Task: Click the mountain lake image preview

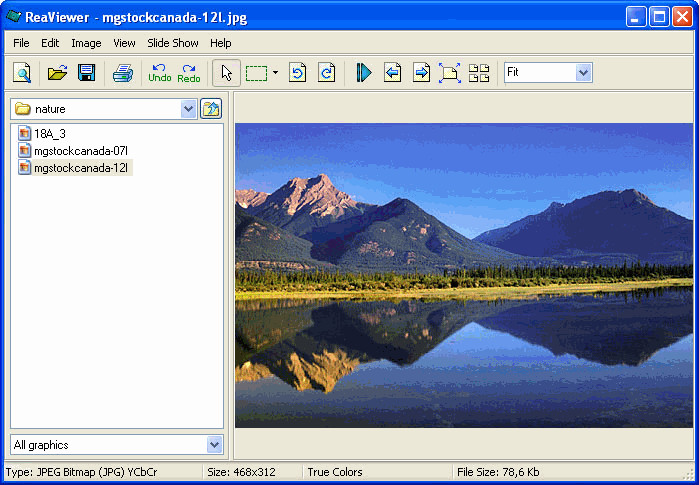Action: coord(464,275)
